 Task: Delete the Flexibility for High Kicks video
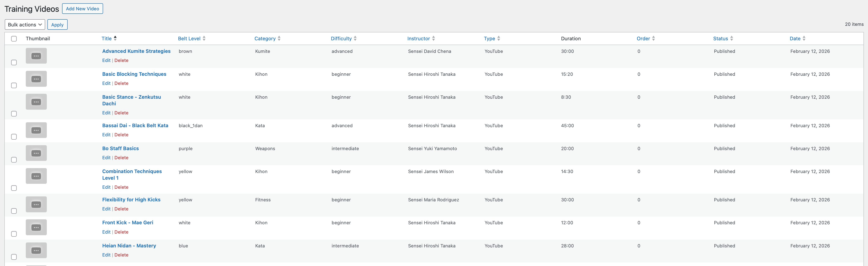pos(121,209)
